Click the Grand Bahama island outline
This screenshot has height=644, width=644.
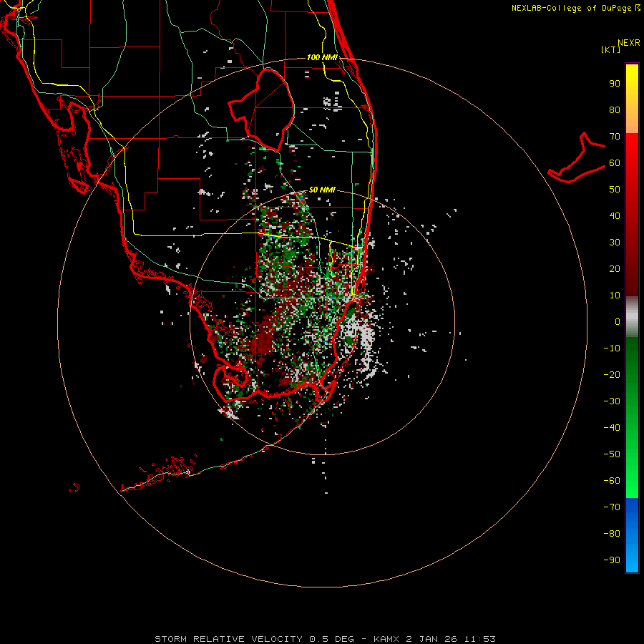pyautogui.click(x=576, y=158)
